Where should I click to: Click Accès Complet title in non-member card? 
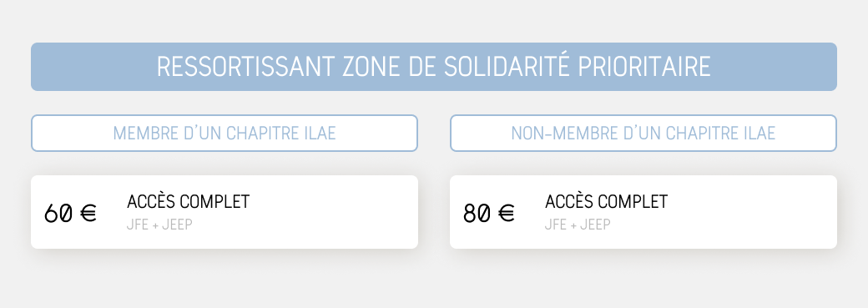(607, 202)
